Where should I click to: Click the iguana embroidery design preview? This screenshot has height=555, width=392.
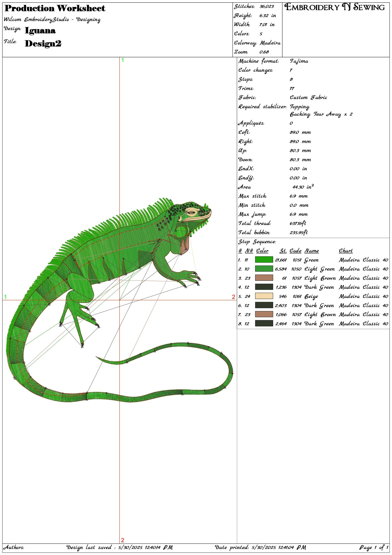coord(120,300)
